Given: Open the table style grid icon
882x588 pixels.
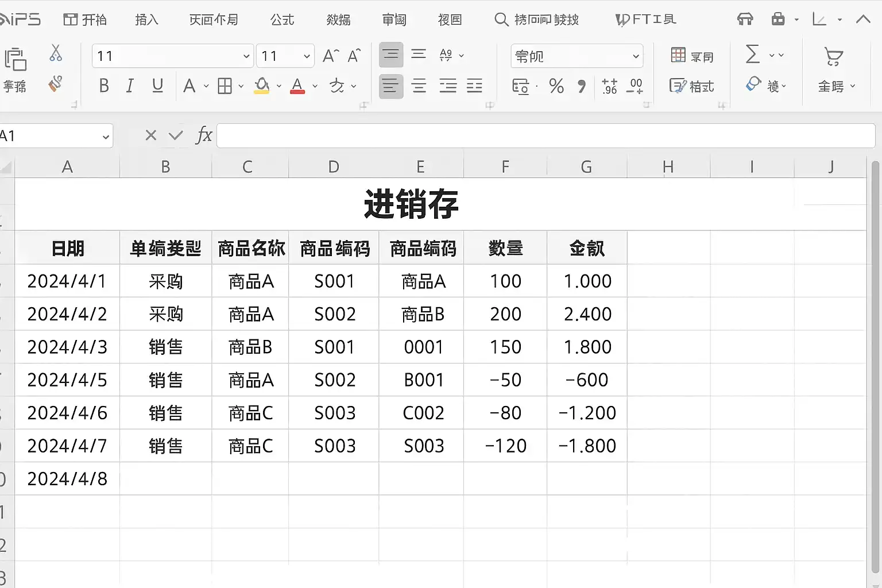Looking at the screenshot, I should (x=678, y=55).
